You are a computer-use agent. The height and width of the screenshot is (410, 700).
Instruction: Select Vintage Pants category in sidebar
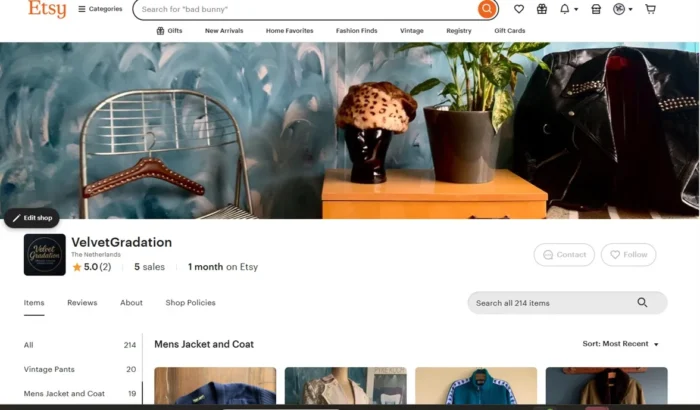point(52,369)
